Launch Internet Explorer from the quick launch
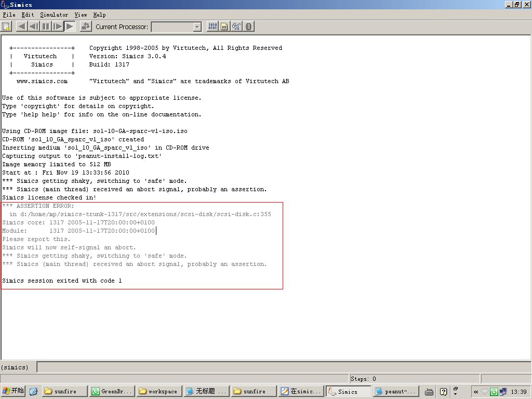The height and width of the screenshot is (399, 532). click(x=33, y=392)
